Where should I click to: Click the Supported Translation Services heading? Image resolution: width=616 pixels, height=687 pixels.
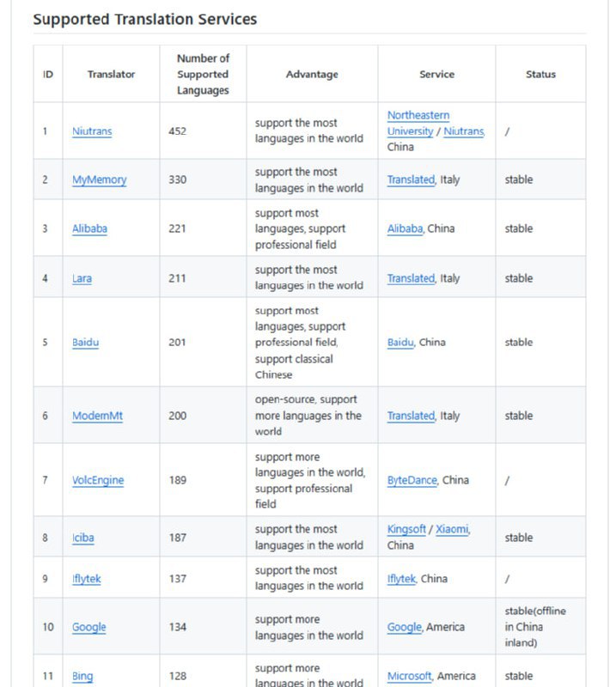coord(144,19)
